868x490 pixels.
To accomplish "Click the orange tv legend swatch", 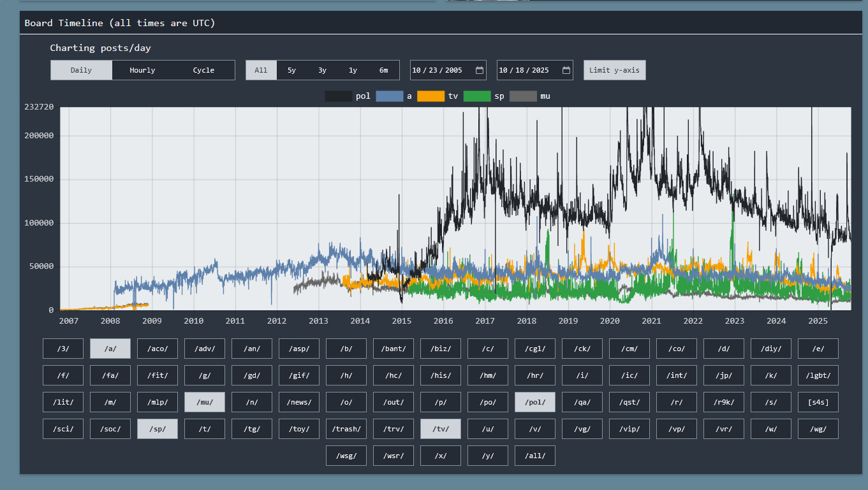I will pos(430,96).
